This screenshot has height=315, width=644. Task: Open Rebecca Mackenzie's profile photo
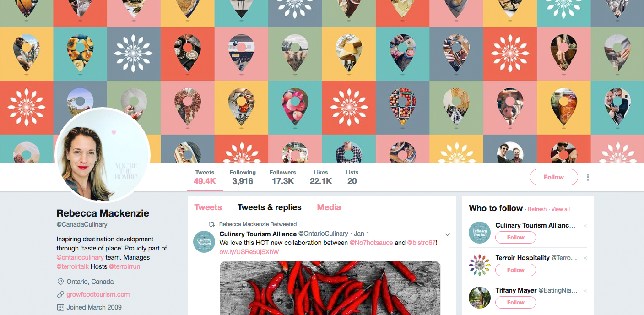pyautogui.click(x=103, y=155)
